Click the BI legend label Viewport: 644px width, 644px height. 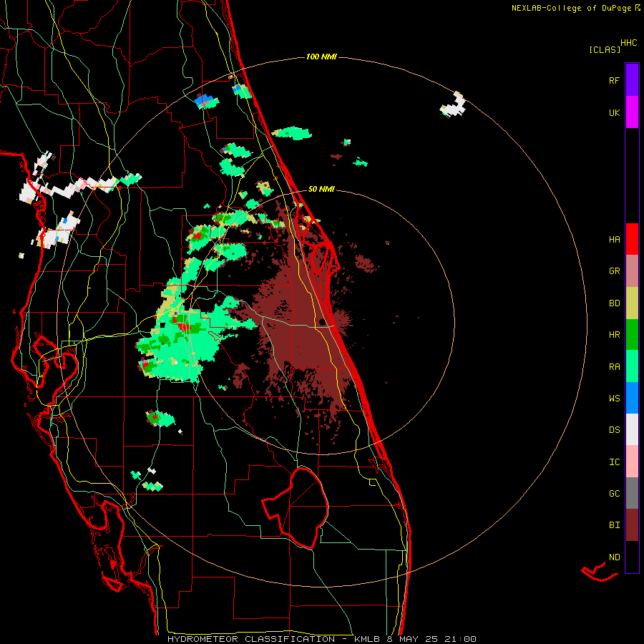(x=614, y=525)
